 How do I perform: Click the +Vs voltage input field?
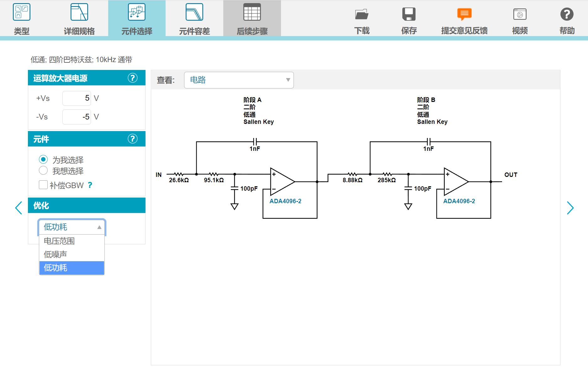point(77,98)
